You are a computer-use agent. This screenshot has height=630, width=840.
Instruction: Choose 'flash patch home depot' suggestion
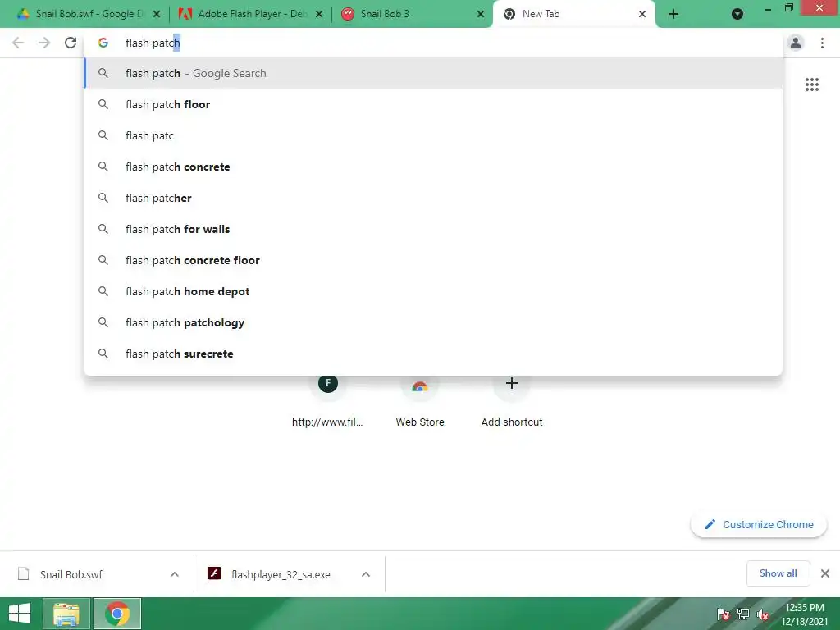coord(433,291)
